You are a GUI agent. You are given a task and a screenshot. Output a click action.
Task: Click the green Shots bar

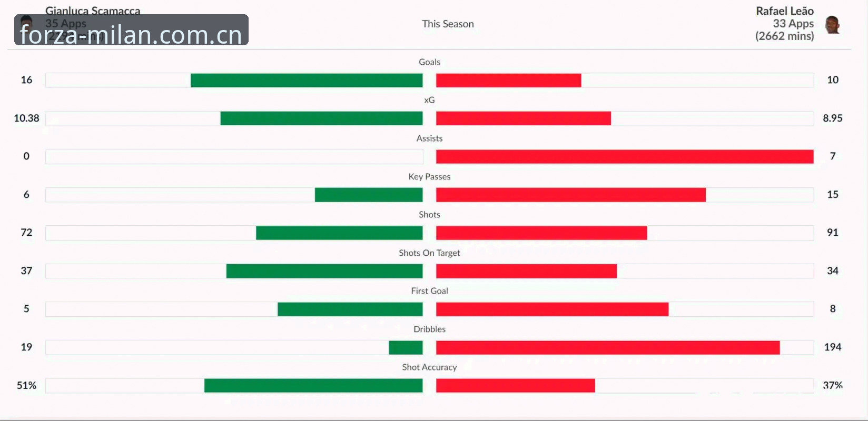click(x=339, y=233)
